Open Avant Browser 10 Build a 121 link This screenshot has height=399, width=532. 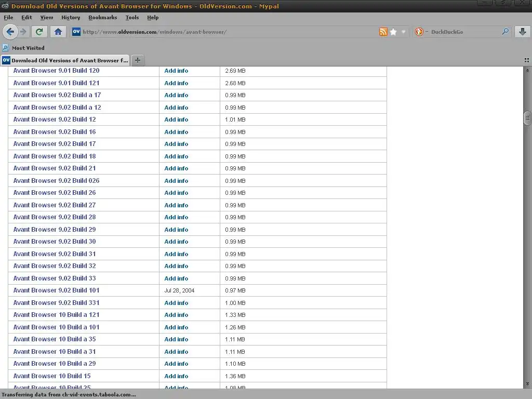(x=56, y=315)
